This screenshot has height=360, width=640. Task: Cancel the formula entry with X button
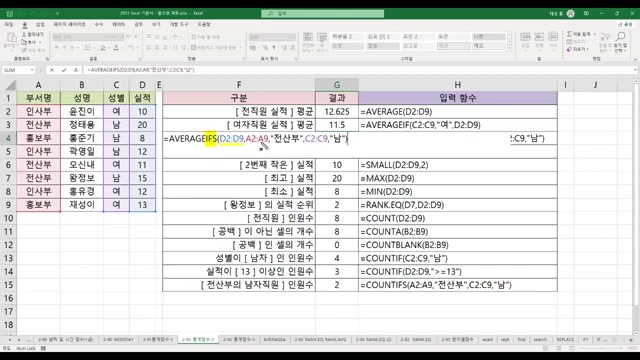click(x=52, y=70)
